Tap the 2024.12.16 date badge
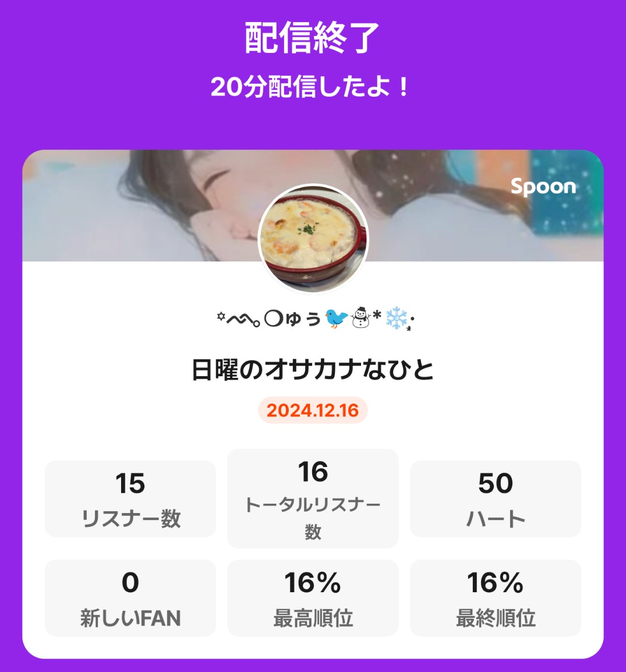 pos(313,411)
